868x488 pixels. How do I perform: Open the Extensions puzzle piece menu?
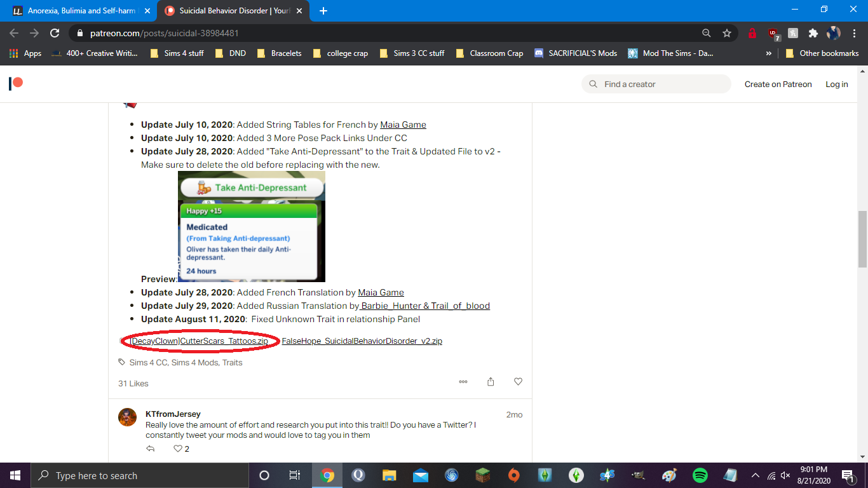(x=813, y=33)
